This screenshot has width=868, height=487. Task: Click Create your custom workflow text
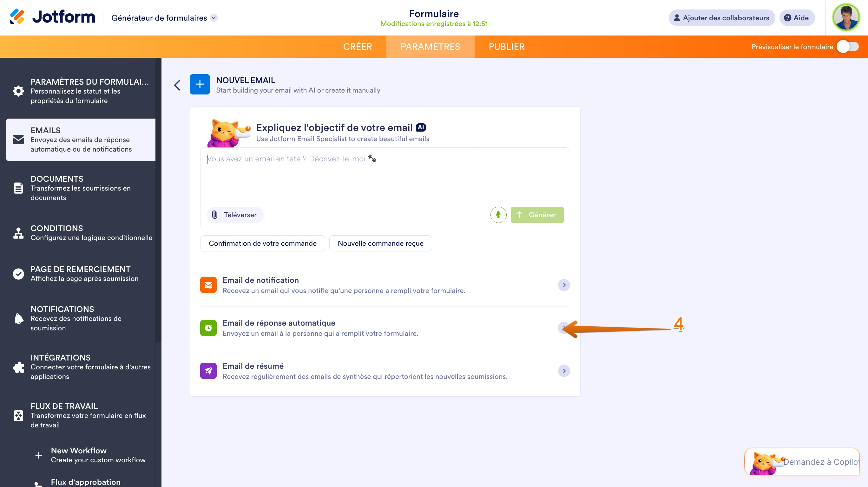98,460
